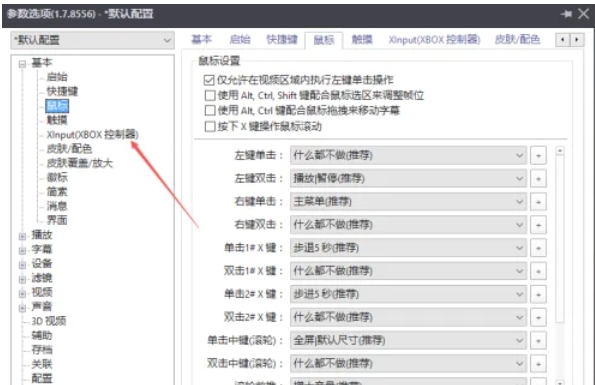Close the 参数选项 dialog

(583, 14)
